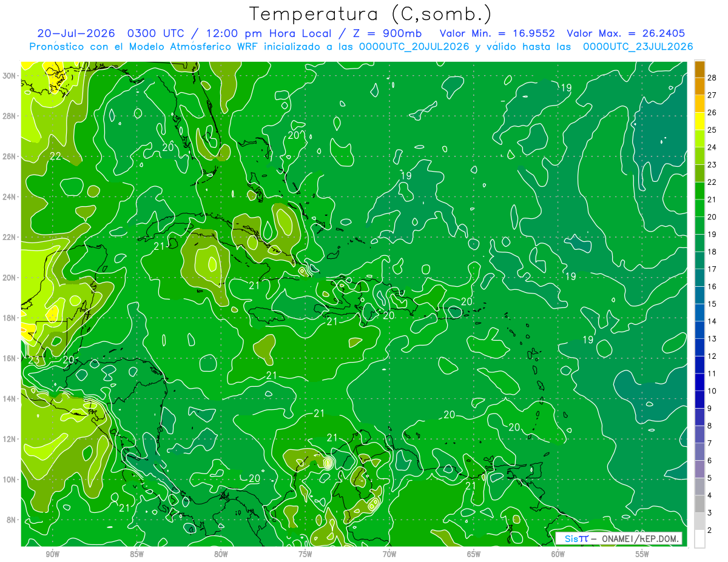Image resolution: width=728 pixels, height=562 pixels.
Task: Click the "18N" latitude axis label
Action: [10, 318]
